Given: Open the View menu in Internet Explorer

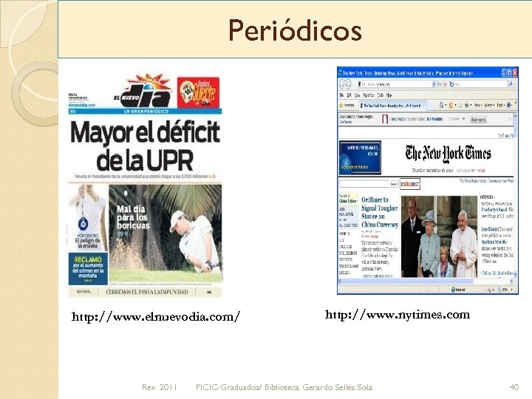Looking at the screenshot, I should 357,95.
